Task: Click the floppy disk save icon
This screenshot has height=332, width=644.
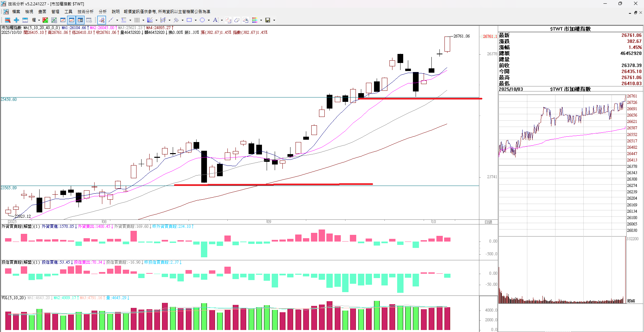Action: [x=268, y=20]
